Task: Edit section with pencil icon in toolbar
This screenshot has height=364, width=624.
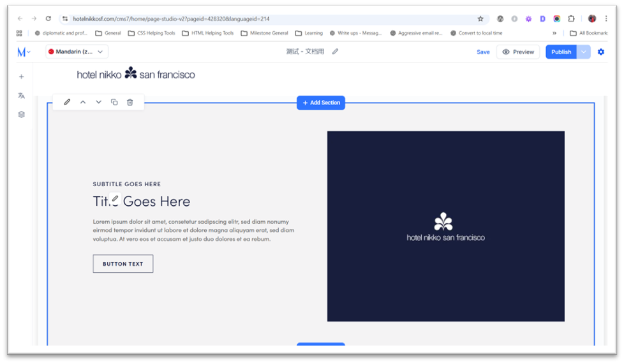Action: pos(67,102)
